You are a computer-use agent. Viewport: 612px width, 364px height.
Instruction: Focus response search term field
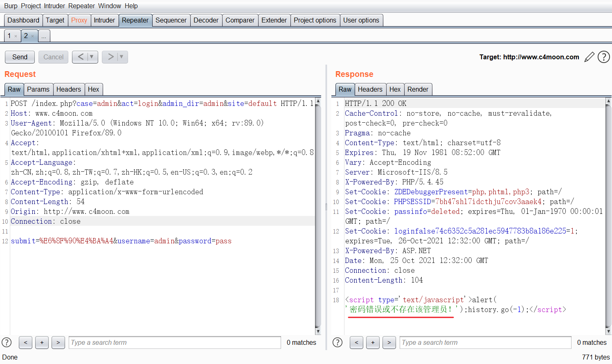coord(485,342)
